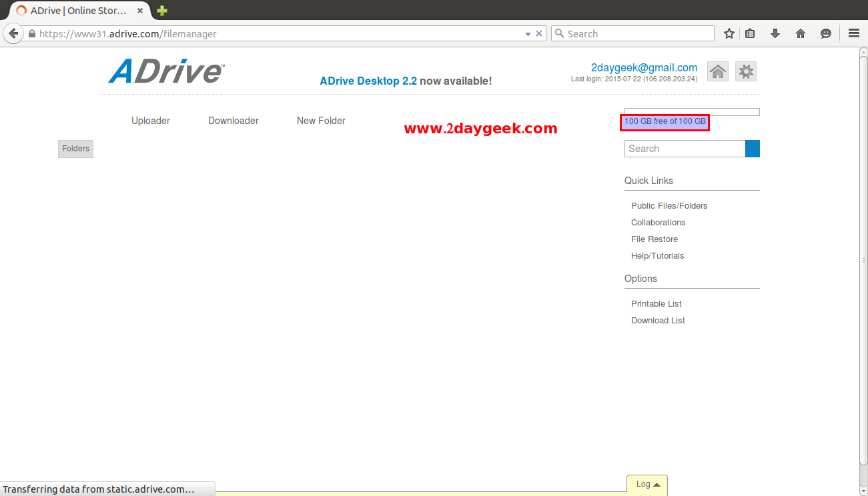The image size is (868, 496).
Task: Open the Uploader menu item
Action: [151, 121]
